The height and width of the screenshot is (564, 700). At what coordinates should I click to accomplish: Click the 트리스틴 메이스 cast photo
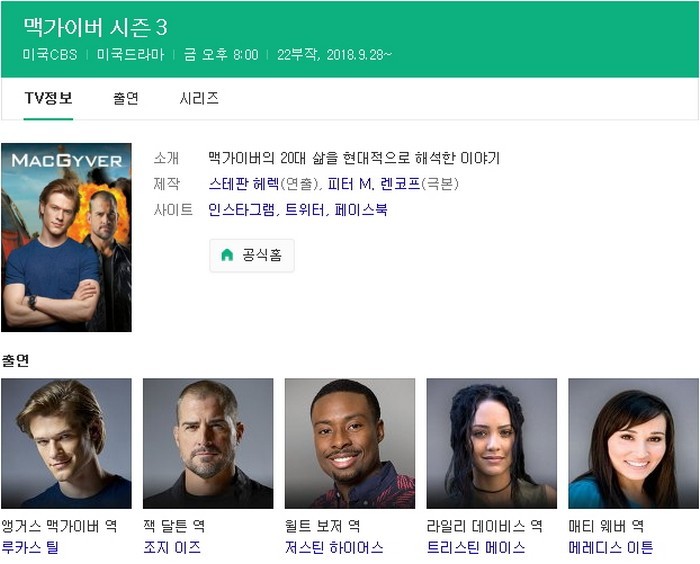492,443
